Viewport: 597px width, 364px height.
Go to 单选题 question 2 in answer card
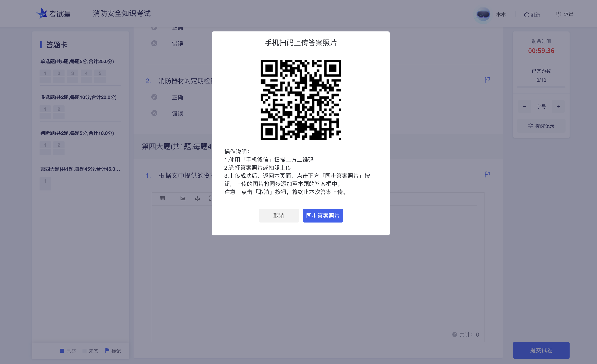(x=59, y=76)
